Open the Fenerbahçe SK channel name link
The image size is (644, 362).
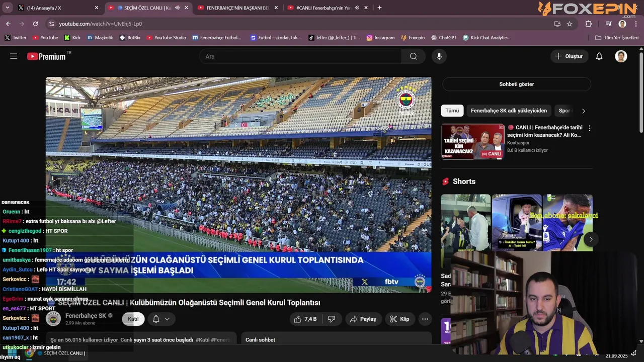(x=86, y=316)
